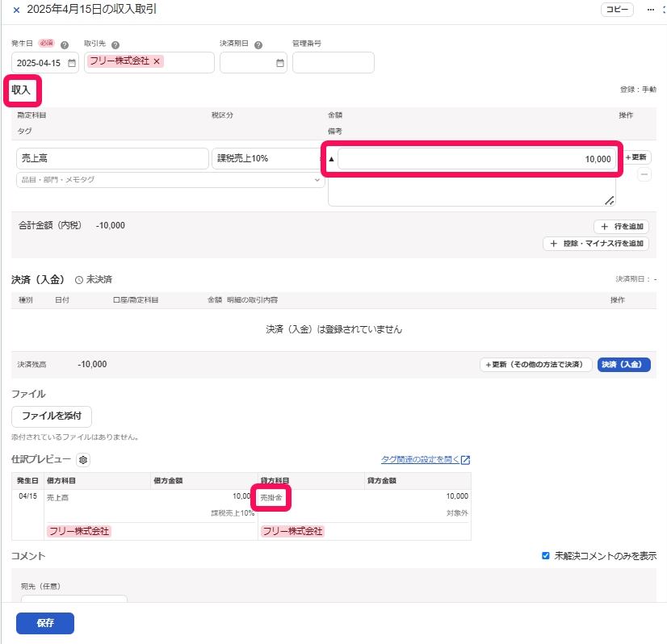667x644 pixels.
Task: Click the clock icon beside 未決済
Action: point(78,280)
